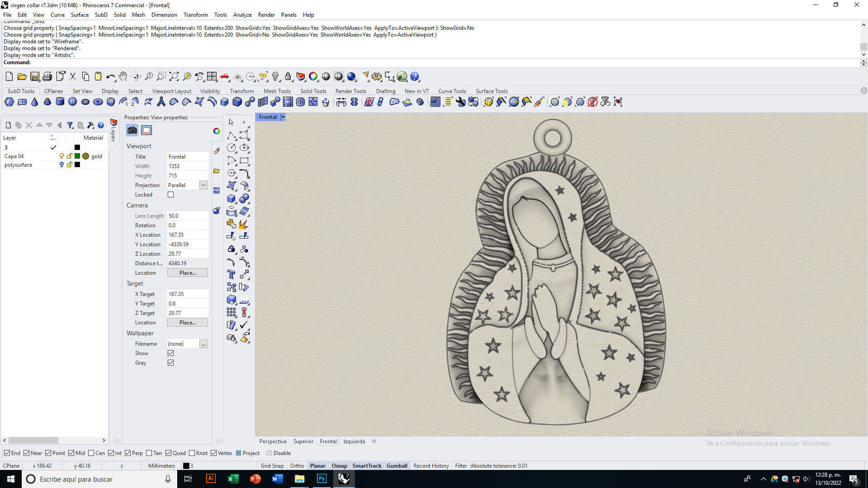Image resolution: width=868 pixels, height=488 pixels.
Task: Click the blue sphere Render icon
Action: coord(351,77)
